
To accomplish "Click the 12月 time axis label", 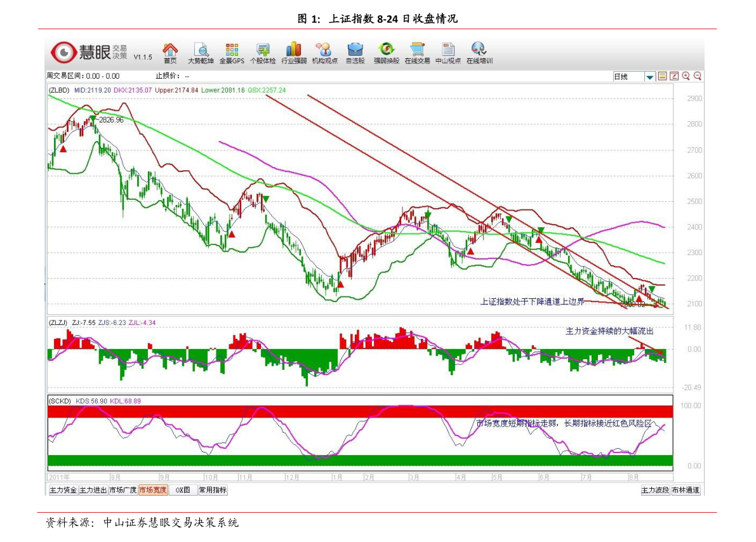I will click(x=292, y=477).
